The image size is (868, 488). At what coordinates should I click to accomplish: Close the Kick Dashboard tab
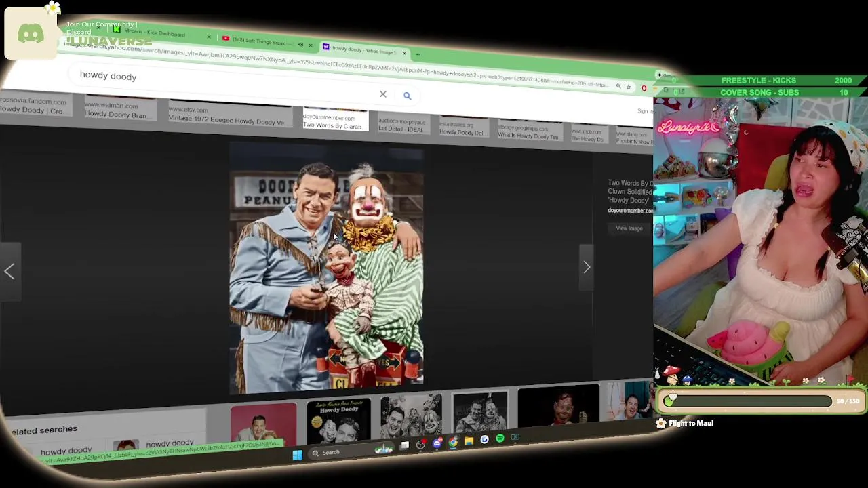pyautogui.click(x=208, y=37)
